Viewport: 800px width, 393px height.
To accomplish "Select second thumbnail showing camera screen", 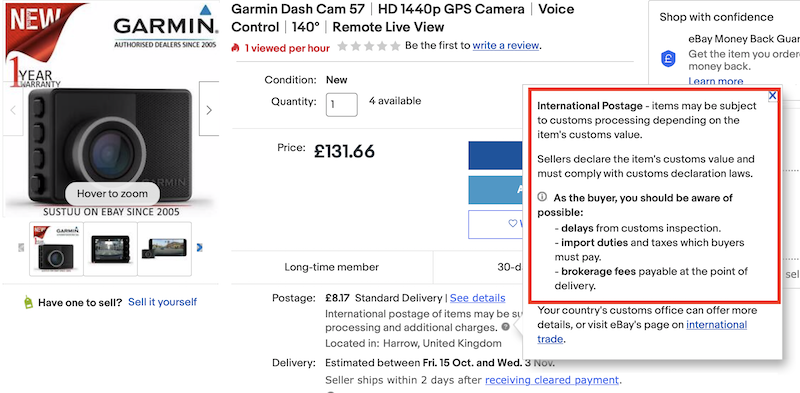I will click(x=110, y=249).
